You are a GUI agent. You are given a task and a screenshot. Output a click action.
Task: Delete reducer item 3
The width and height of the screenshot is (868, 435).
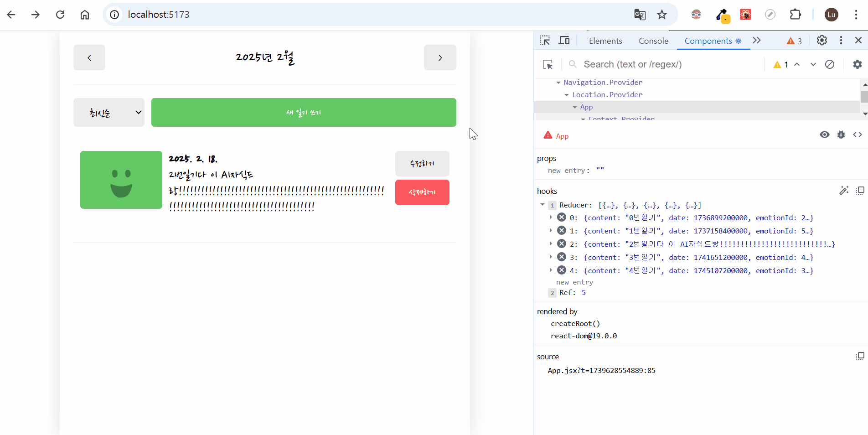pos(562,257)
